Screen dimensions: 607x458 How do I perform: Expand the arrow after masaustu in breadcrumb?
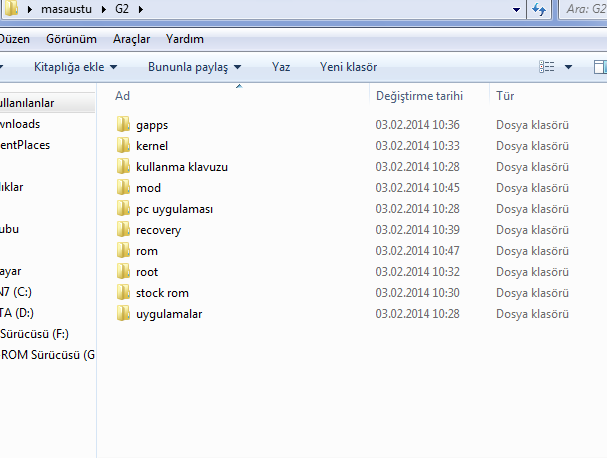(104, 9)
